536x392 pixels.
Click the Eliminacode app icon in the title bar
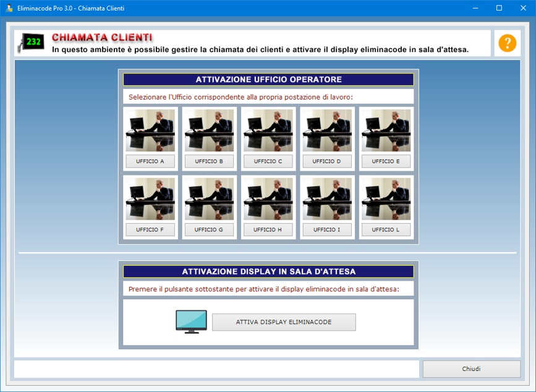pos(9,8)
